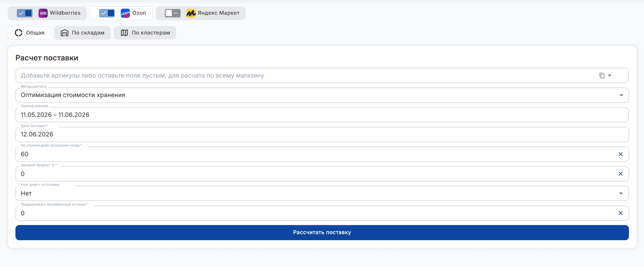
Task: Clear the 'На сколько дней загружаем склад' value
Action: (x=621, y=154)
